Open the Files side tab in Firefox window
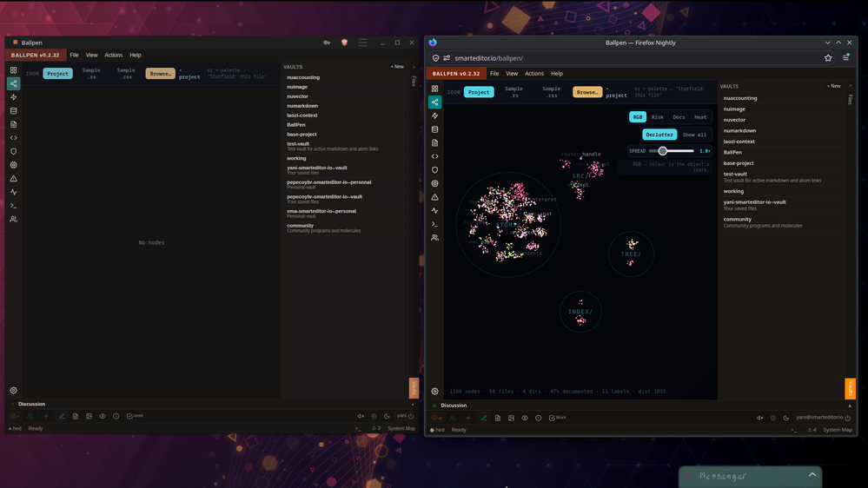This screenshot has width=868, height=488. click(851, 100)
